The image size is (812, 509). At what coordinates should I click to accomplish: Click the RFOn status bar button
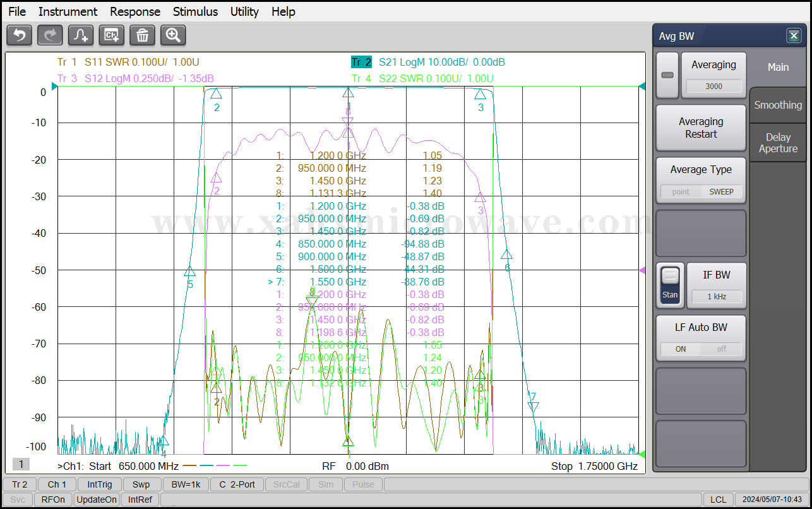coord(53,500)
